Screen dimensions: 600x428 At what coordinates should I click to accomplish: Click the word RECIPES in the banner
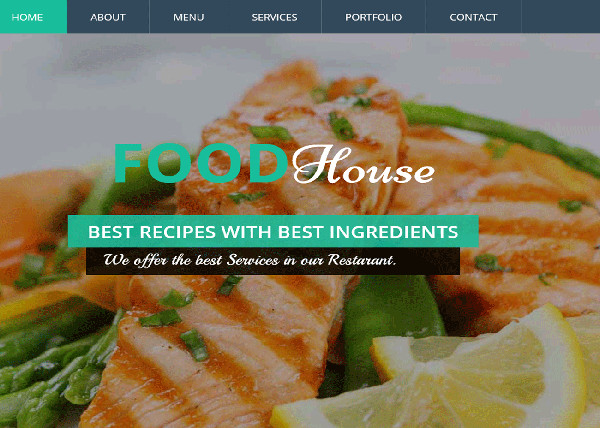tap(178, 232)
